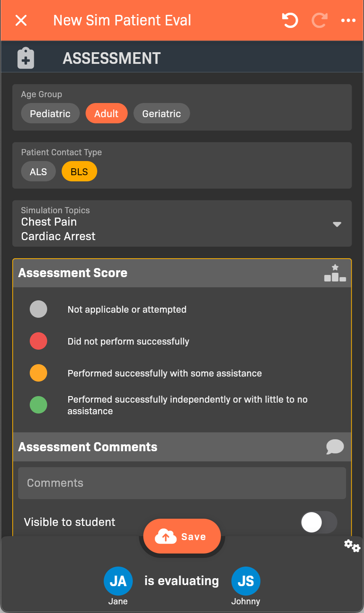Click the Jane evaluator avatar
Screen dimensions: 364x613
pos(118,581)
